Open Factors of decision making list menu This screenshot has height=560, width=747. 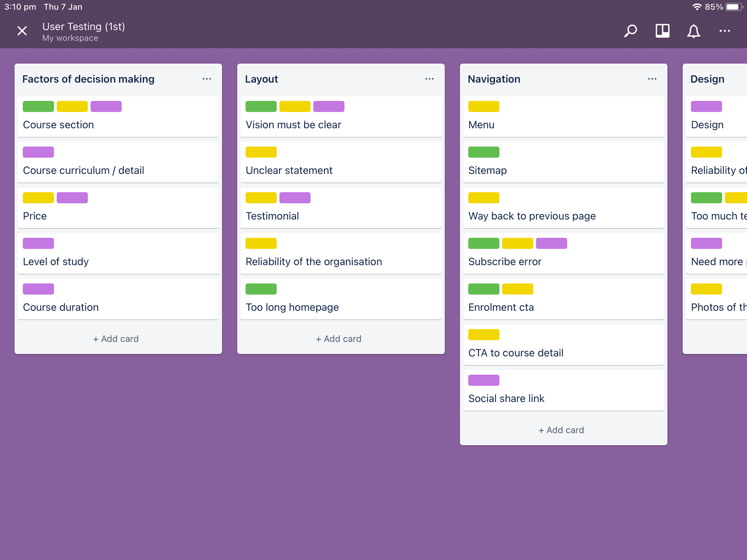tap(207, 79)
